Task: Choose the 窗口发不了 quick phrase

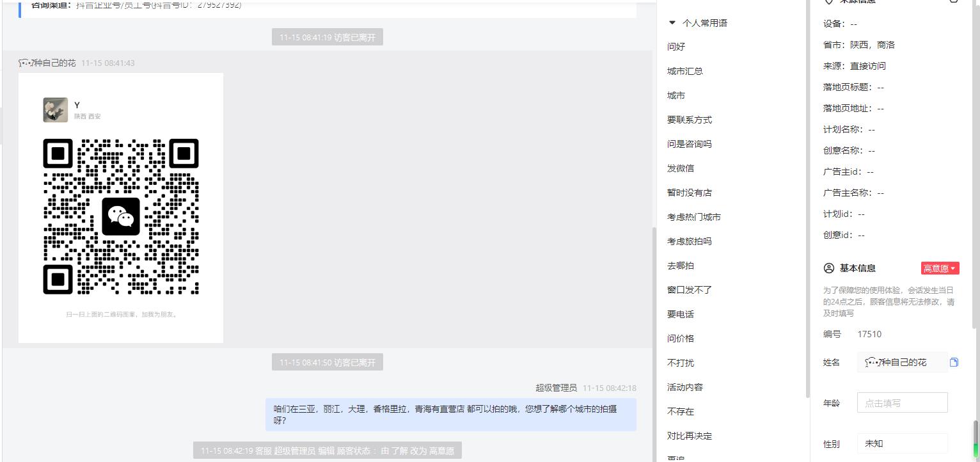Action: (690, 290)
